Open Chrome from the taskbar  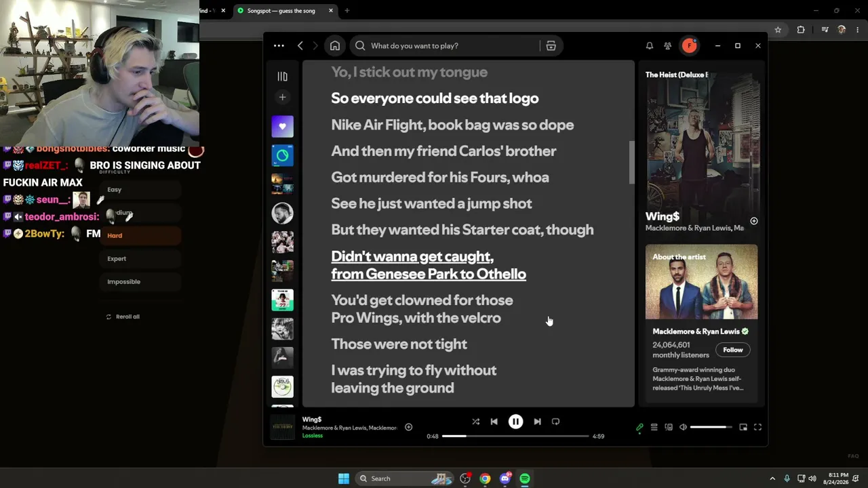click(x=485, y=479)
